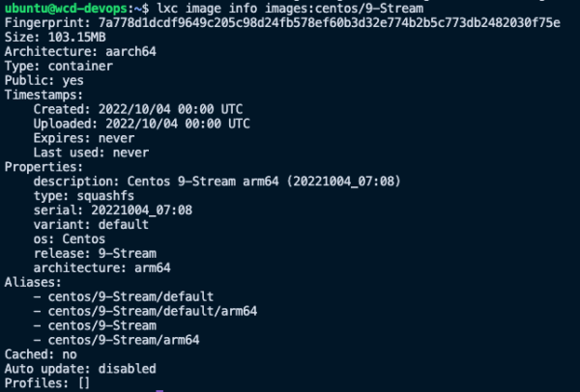Viewport: 580px width, 392px height.
Task: Click the Expires never line
Action: pyautogui.click(x=84, y=138)
